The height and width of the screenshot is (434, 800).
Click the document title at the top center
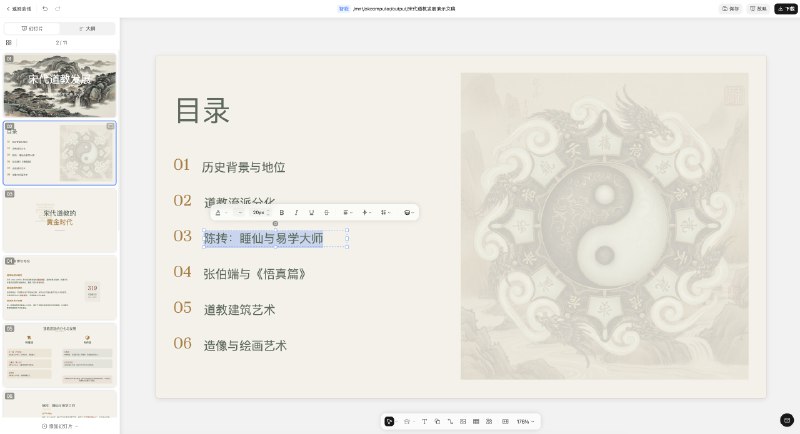pyautogui.click(x=404, y=9)
